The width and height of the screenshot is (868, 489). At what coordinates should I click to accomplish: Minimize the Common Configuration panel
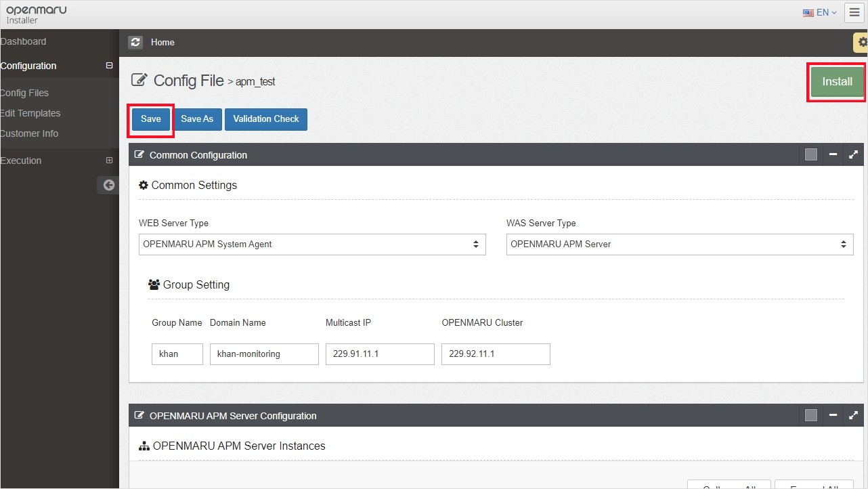pos(833,154)
